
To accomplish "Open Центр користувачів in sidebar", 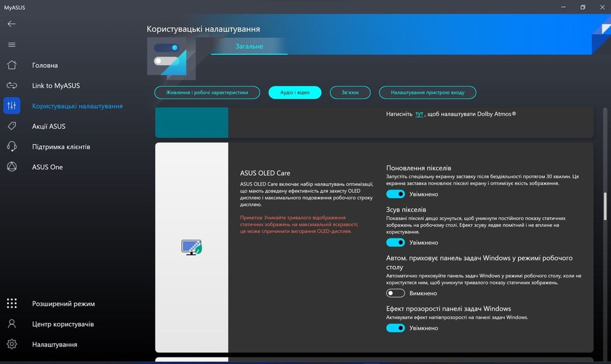I will pos(63,324).
